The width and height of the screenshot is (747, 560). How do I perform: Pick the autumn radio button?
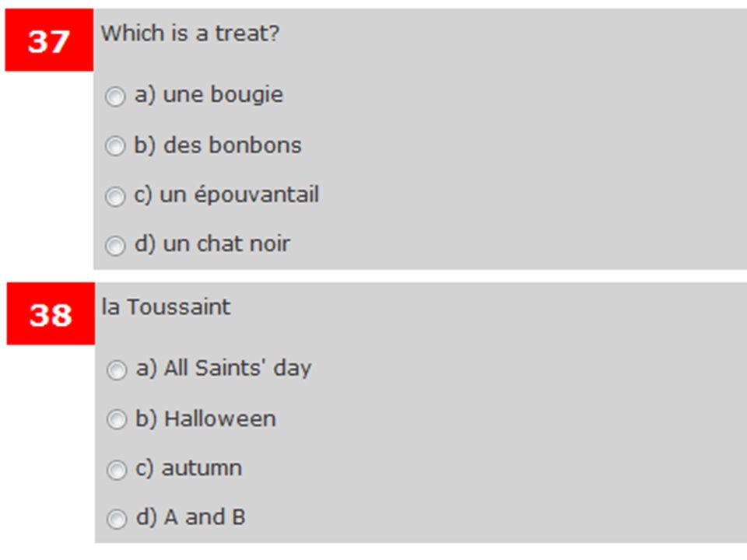pyautogui.click(x=117, y=470)
